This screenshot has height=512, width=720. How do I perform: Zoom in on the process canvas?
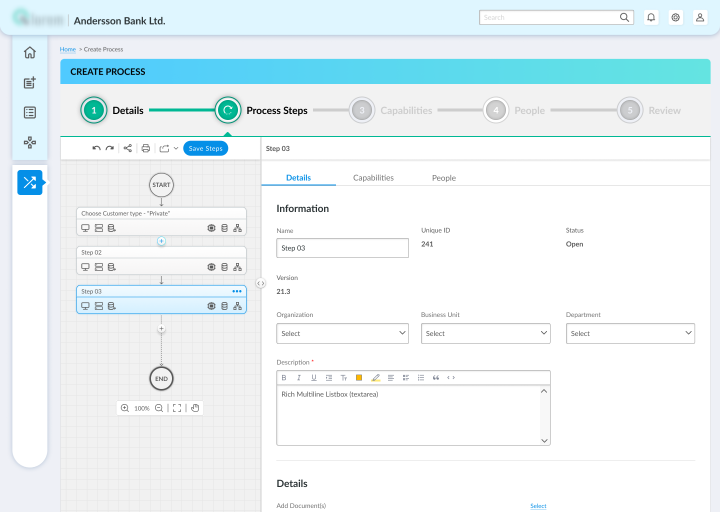point(125,408)
